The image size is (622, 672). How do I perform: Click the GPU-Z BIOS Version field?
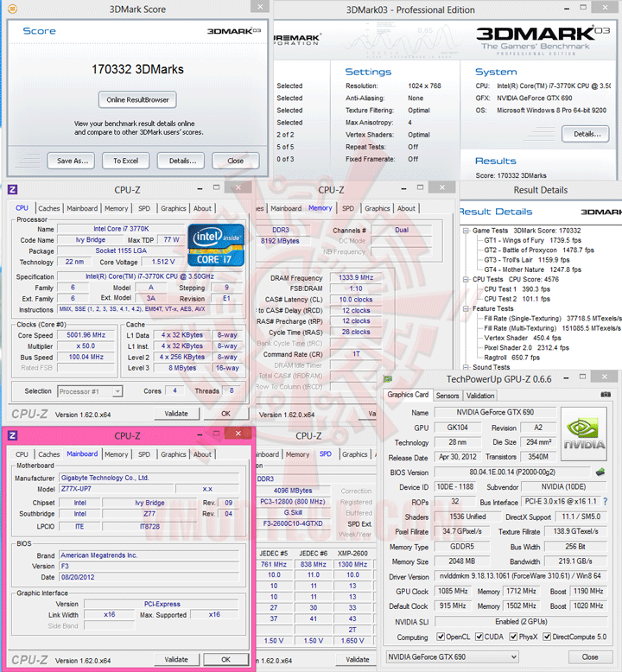pos(512,472)
